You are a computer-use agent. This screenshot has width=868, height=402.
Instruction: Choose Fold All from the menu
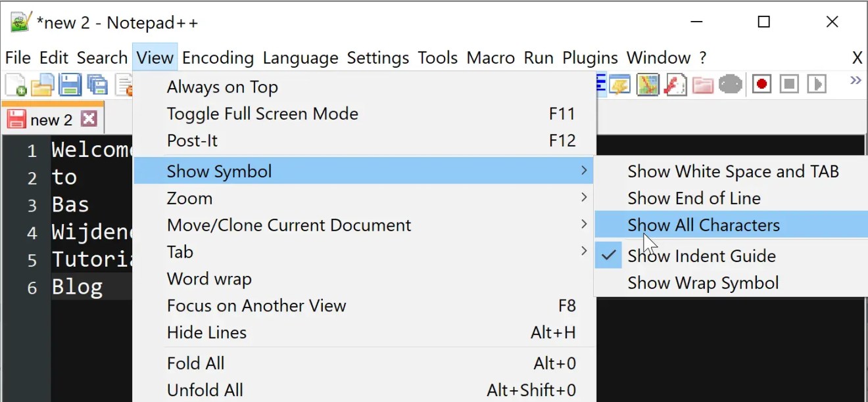pyautogui.click(x=195, y=363)
